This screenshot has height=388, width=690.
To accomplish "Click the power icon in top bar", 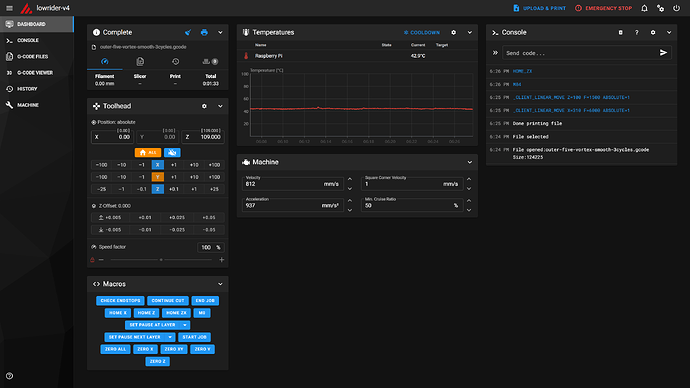I will (x=676, y=8).
